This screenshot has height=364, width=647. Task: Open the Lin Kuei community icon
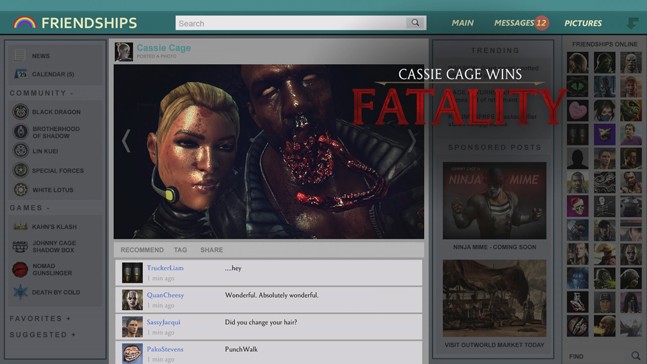tap(20, 151)
